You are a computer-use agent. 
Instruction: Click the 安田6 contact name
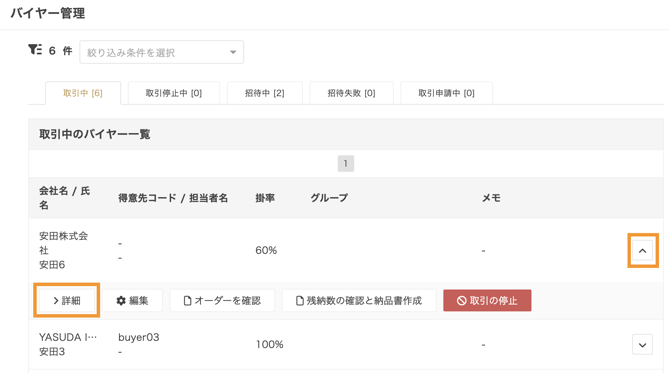pos(52,265)
